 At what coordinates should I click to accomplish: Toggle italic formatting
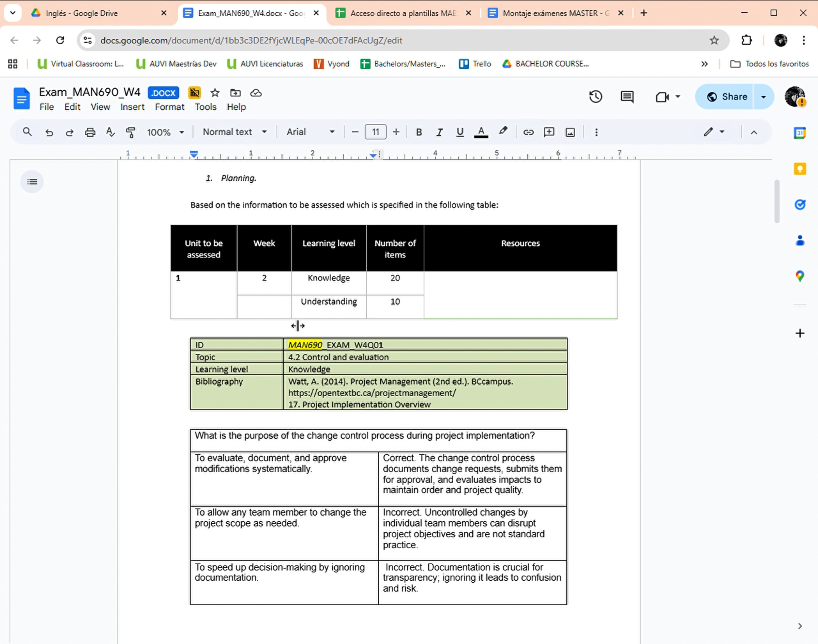(439, 132)
